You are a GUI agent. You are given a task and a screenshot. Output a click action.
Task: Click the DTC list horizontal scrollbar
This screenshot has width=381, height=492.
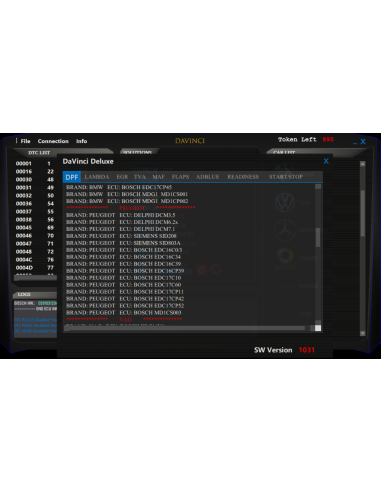pyautogui.click(x=35, y=277)
